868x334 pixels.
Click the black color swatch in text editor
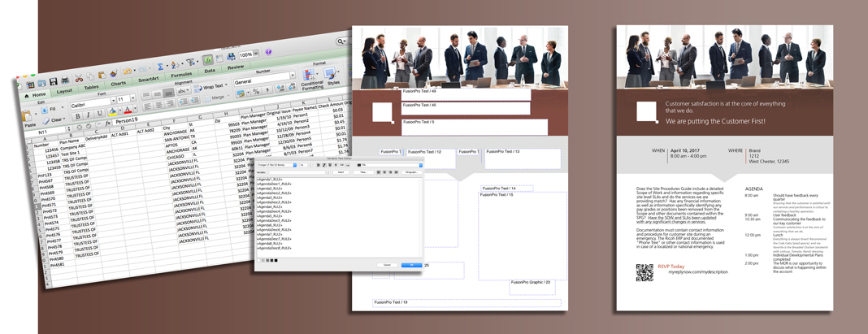[276, 261]
